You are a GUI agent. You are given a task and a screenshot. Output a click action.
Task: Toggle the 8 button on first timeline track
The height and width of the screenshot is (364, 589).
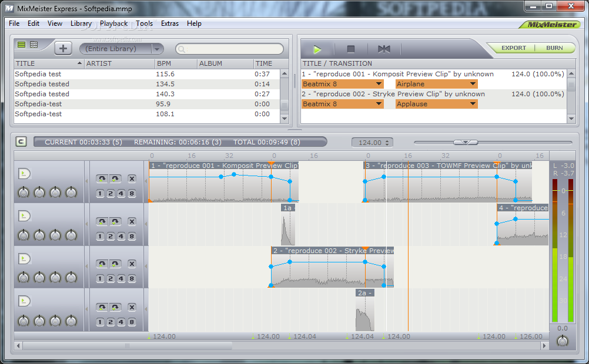pyautogui.click(x=132, y=194)
